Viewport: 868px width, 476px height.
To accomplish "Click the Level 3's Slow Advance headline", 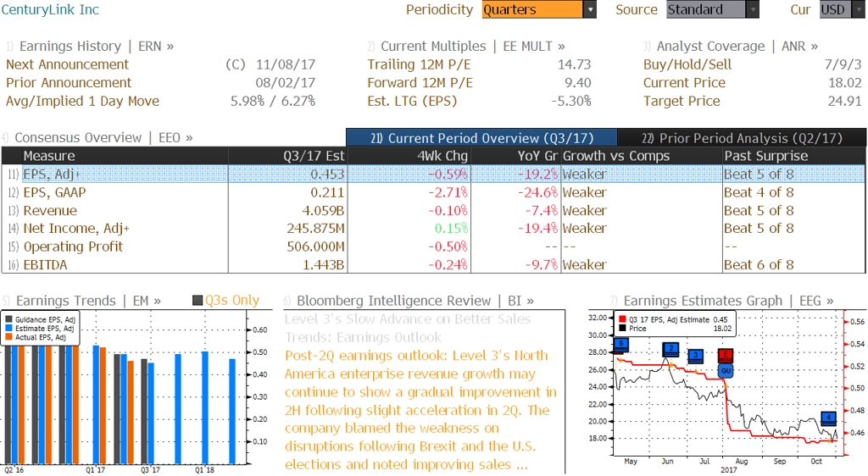I will 408,329.
